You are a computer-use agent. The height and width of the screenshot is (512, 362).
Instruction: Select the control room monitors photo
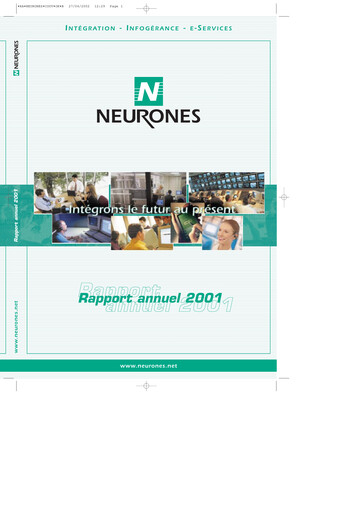click(x=227, y=193)
